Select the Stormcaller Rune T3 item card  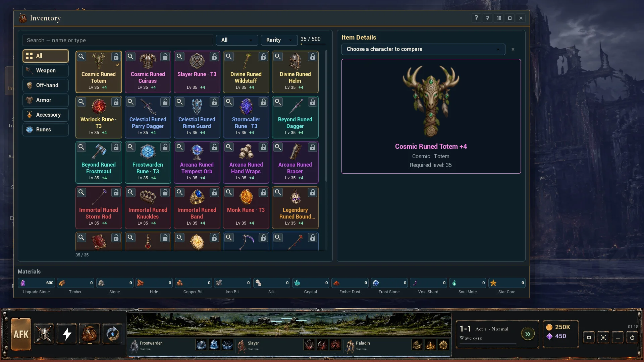pos(246,117)
